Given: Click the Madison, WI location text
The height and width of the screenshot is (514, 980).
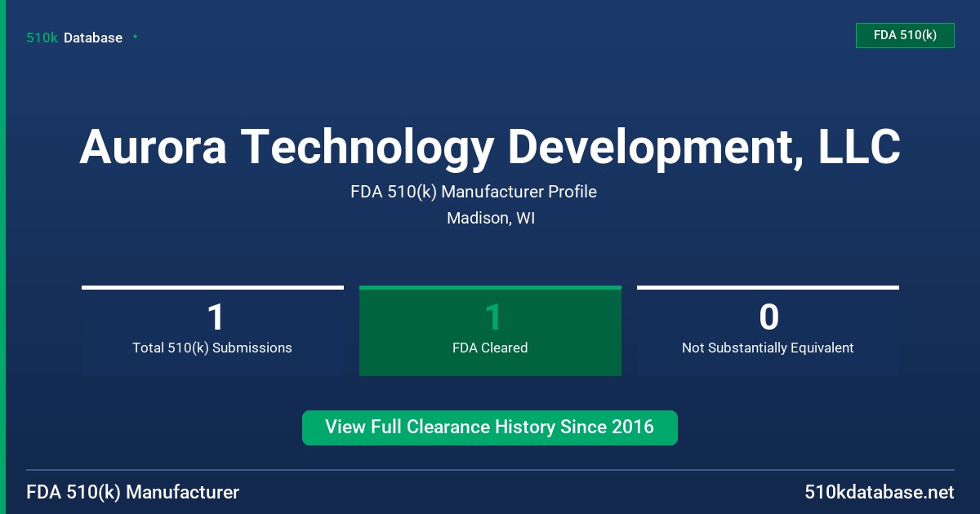Looking at the screenshot, I should (x=491, y=219).
